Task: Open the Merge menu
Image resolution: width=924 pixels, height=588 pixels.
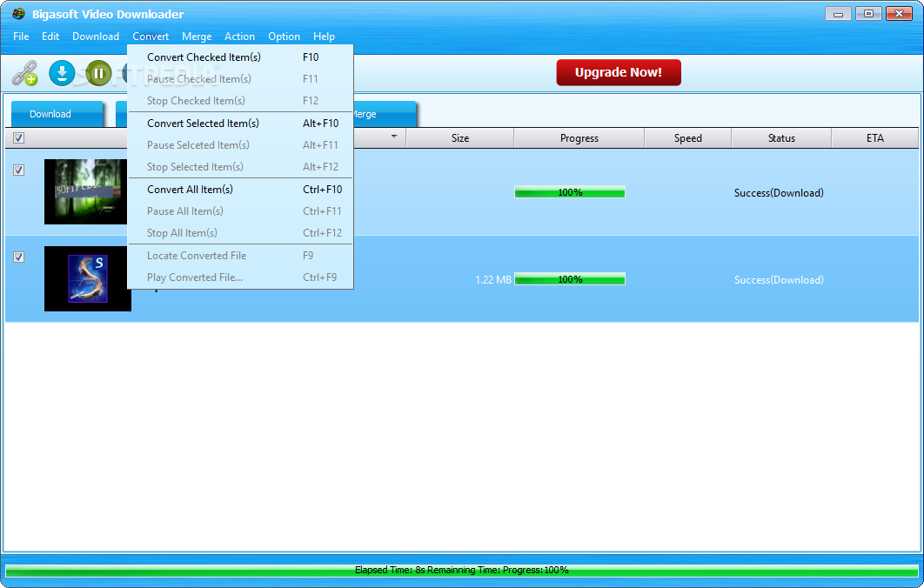Action: pos(197,37)
